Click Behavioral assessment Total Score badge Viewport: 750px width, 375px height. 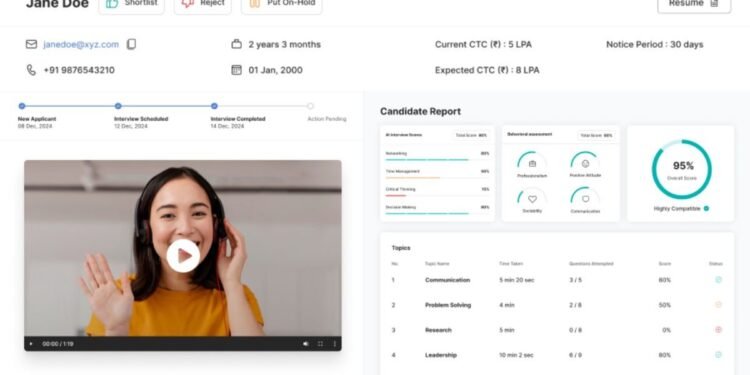pyautogui.click(x=596, y=135)
